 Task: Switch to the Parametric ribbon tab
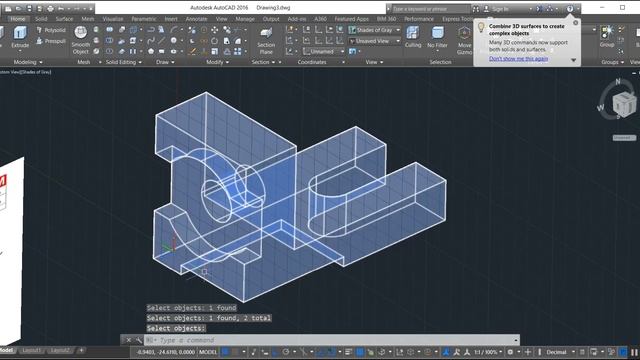pyautogui.click(x=143, y=19)
